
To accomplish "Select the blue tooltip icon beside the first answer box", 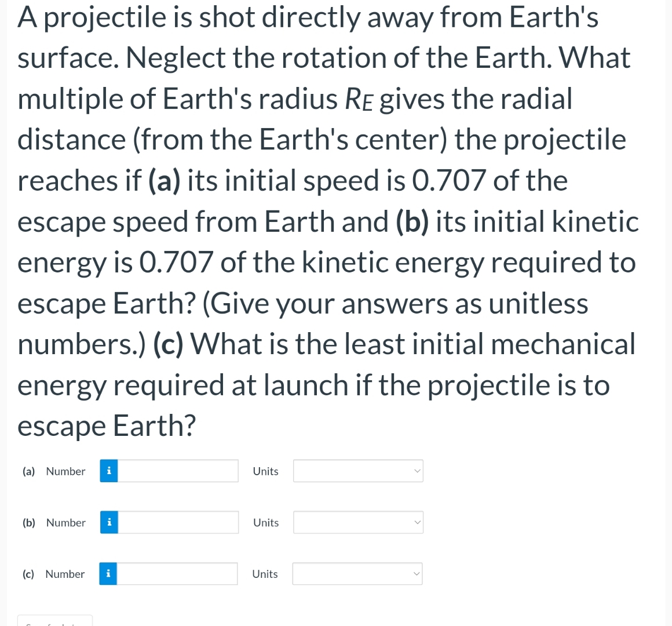I will [x=108, y=471].
